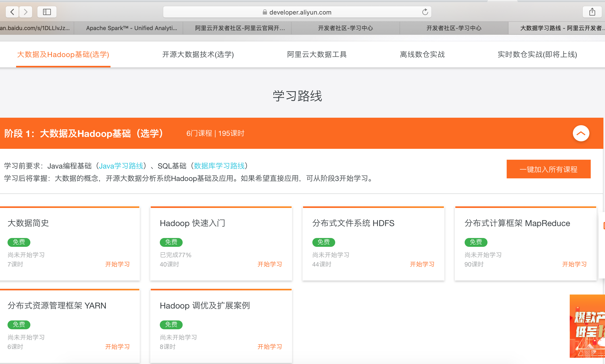Click the 学习路线 page heading
Image resolution: width=605 pixels, height=364 pixels.
[297, 96]
